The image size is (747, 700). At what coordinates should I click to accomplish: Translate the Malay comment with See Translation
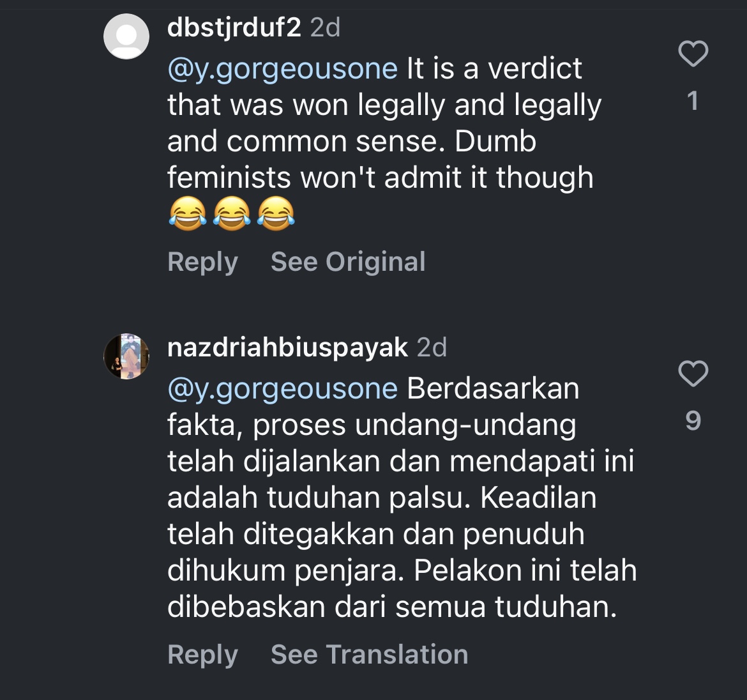click(x=369, y=654)
